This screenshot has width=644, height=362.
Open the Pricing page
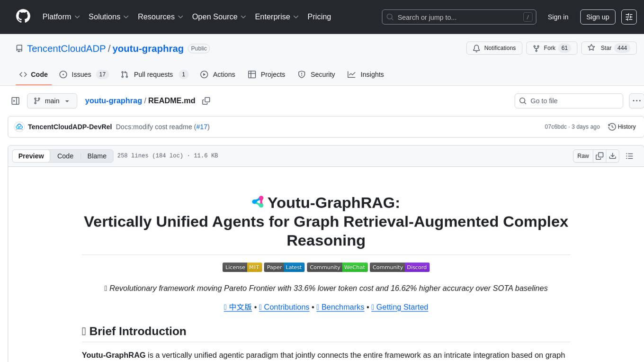click(x=319, y=17)
